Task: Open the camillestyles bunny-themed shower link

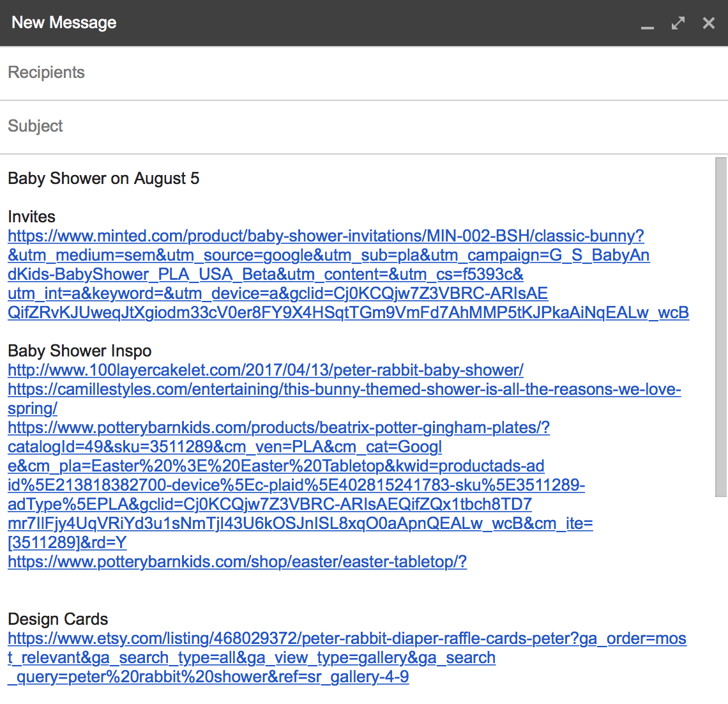Action: (344, 399)
